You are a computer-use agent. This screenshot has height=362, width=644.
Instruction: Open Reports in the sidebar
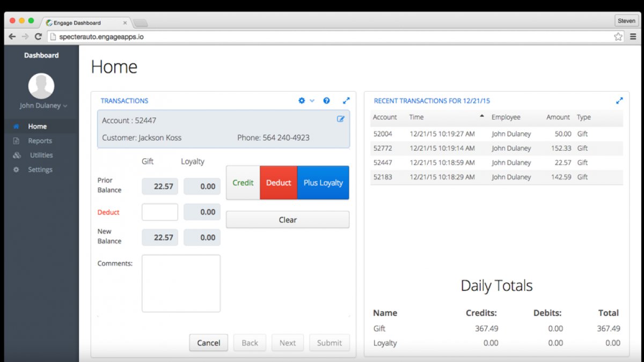pos(41,141)
